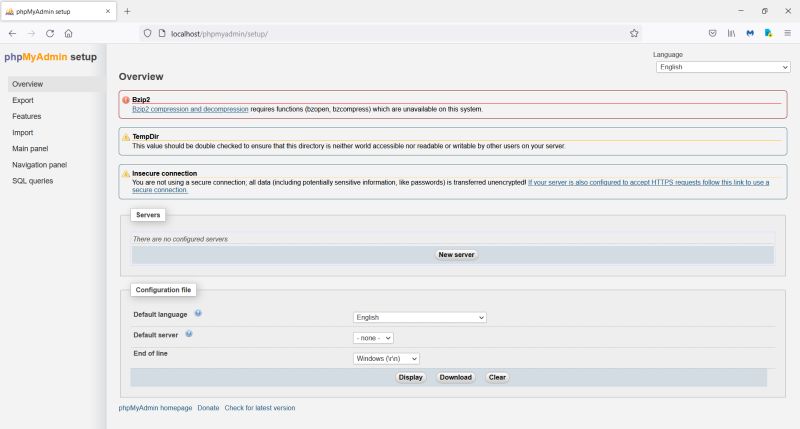Viewport: 800px width, 429px height.
Task: Click the Donate link
Action: pyautogui.click(x=208, y=408)
